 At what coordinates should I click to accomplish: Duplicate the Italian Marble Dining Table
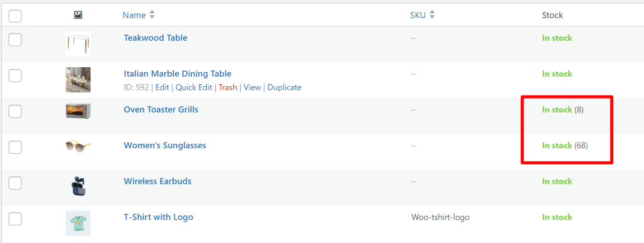284,87
